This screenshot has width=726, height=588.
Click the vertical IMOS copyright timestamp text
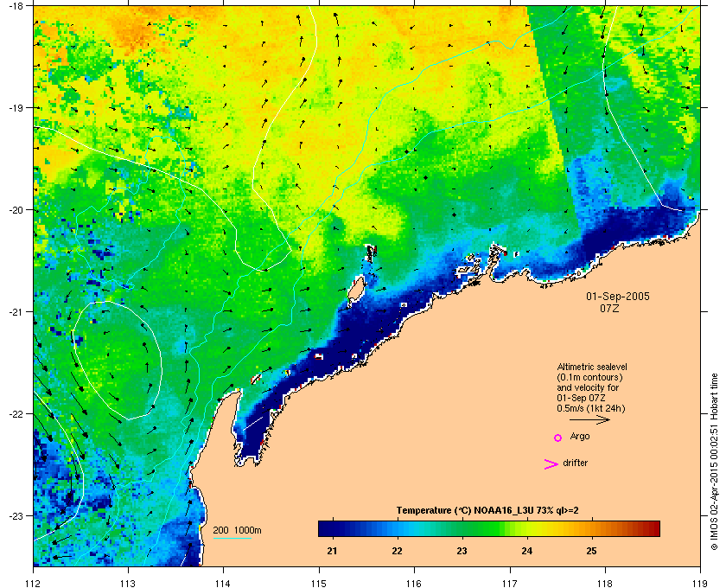pos(714,463)
